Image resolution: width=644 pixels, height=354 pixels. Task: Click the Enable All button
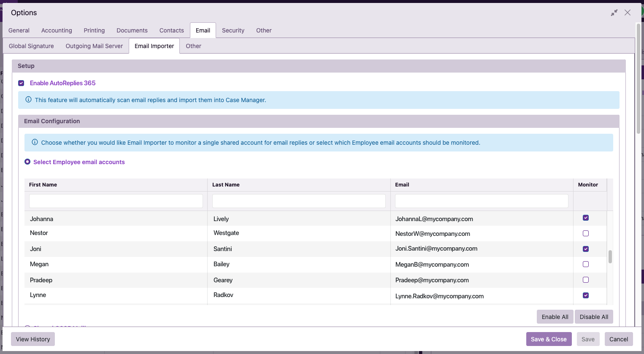click(x=555, y=316)
